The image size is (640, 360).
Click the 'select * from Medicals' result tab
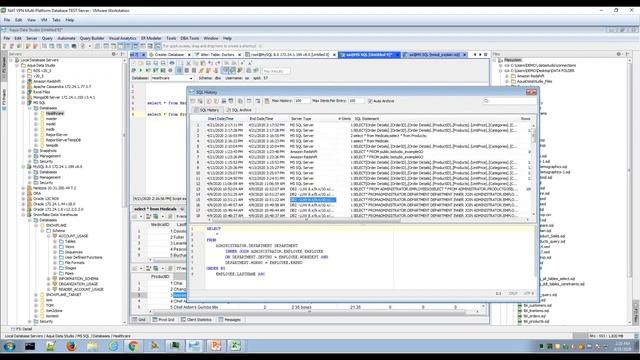pos(155,209)
